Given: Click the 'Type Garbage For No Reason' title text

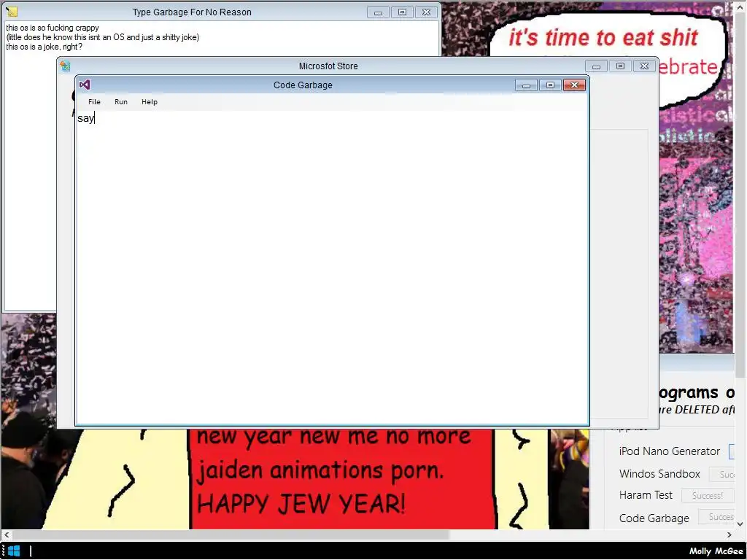Looking at the screenshot, I should (x=192, y=12).
